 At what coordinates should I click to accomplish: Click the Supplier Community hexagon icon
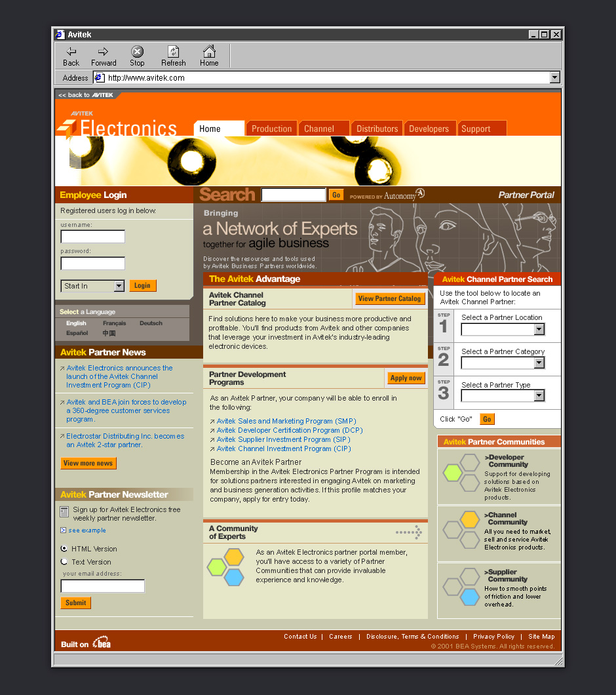point(462,587)
